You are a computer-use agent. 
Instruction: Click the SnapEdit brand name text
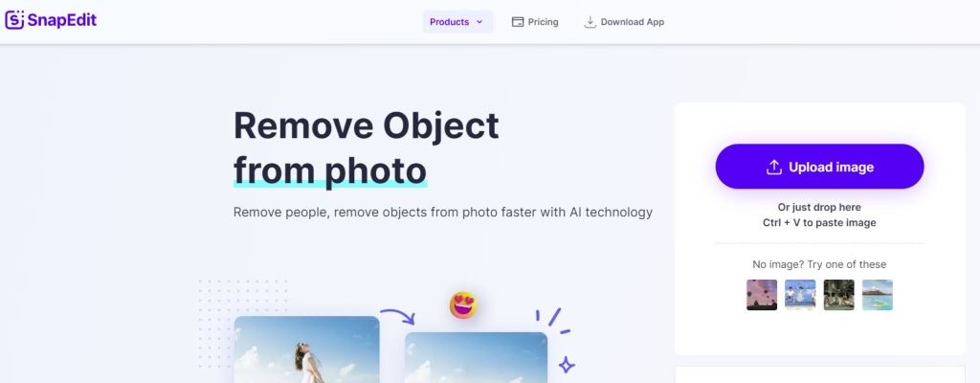(62, 20)
